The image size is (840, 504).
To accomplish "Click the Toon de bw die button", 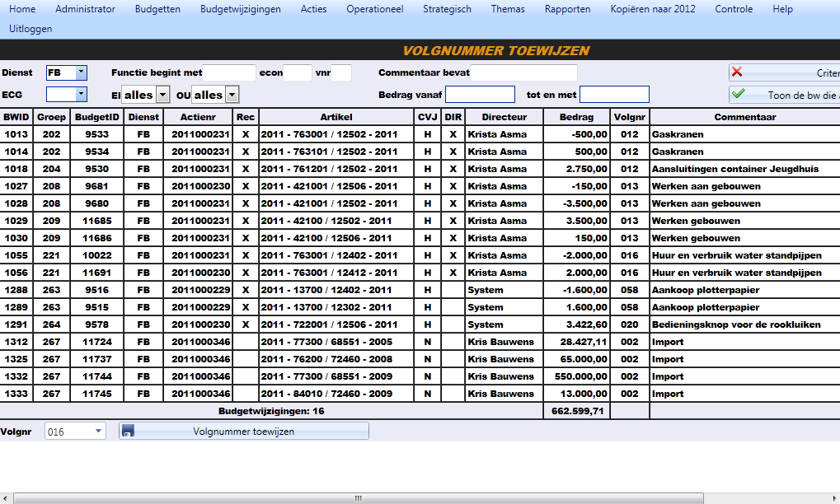I will click(x=784, y=95).
